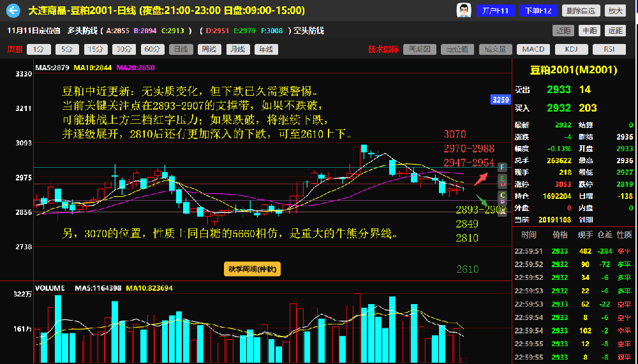
Task: Click the blue 3259 price tag
Action: pyautogui.click(x=500, y=99)
